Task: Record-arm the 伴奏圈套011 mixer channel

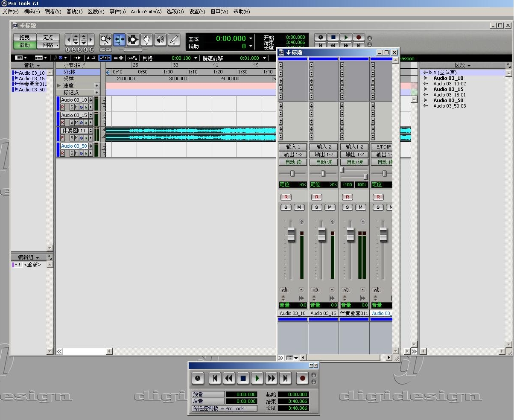Action: pyautogui.click(x=347, y=197)
